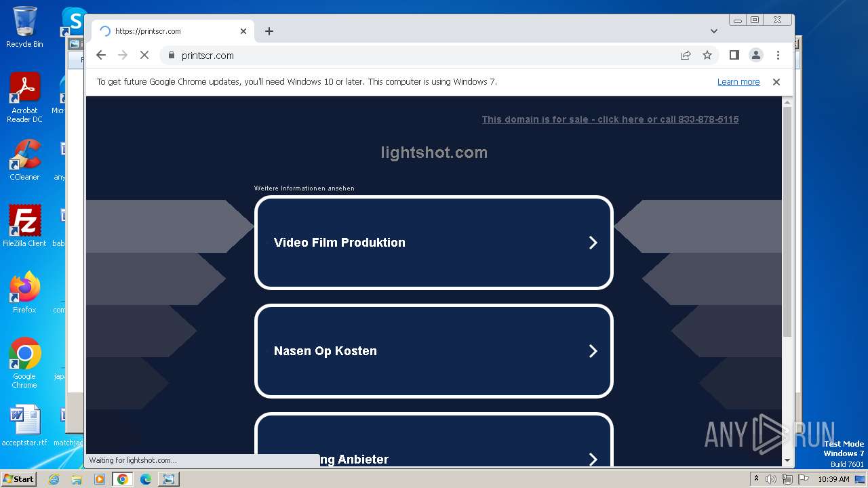The height and width of the screenshot is (488, 868).
Task: Click the browser Forward arrow
Action: coord(123,55)
